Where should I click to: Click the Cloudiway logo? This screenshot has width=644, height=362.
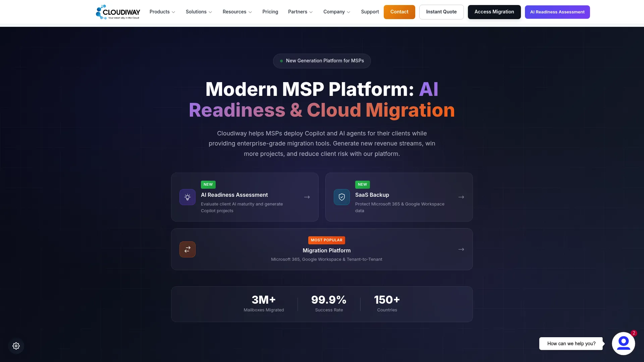118,12
